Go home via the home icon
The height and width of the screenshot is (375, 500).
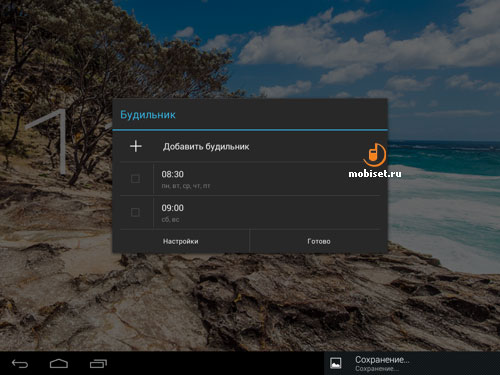[x=59, y=364]
